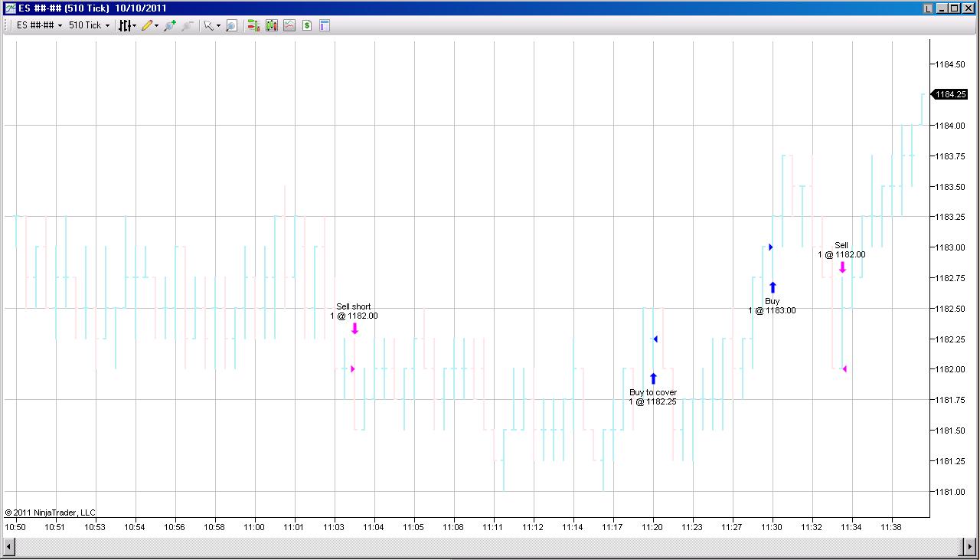
Task: Click '1 @ 1182.25' execution text
Action: [x=653, y=401]
